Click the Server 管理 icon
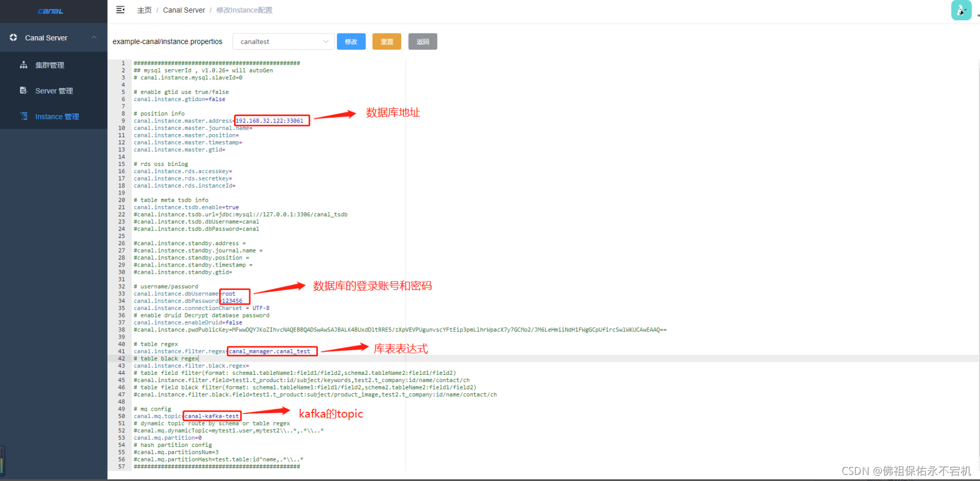The width and height of the screenshot is (980, 481). pos(23,91)
